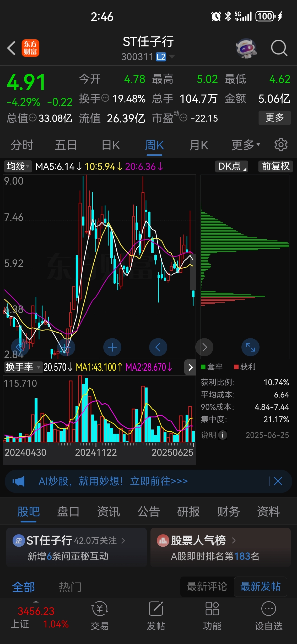Show 热门 posts filter
This screenshot has width=297, height=644.
[x=70, y=587]
